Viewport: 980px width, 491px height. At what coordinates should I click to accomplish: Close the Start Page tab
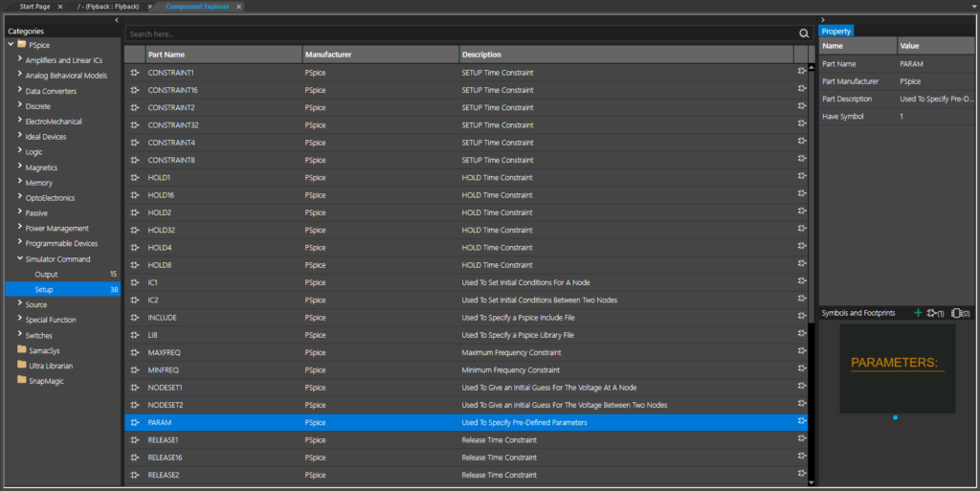click(x=60, y=7)
